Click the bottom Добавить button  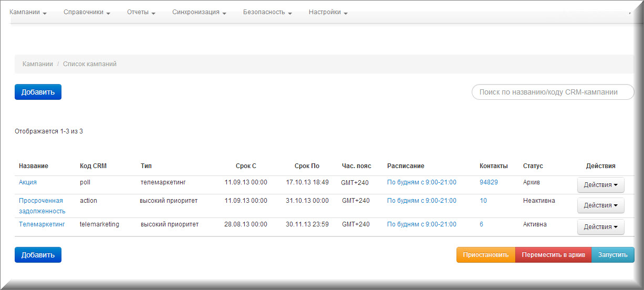pyautogui.click(x=38, y=255)
